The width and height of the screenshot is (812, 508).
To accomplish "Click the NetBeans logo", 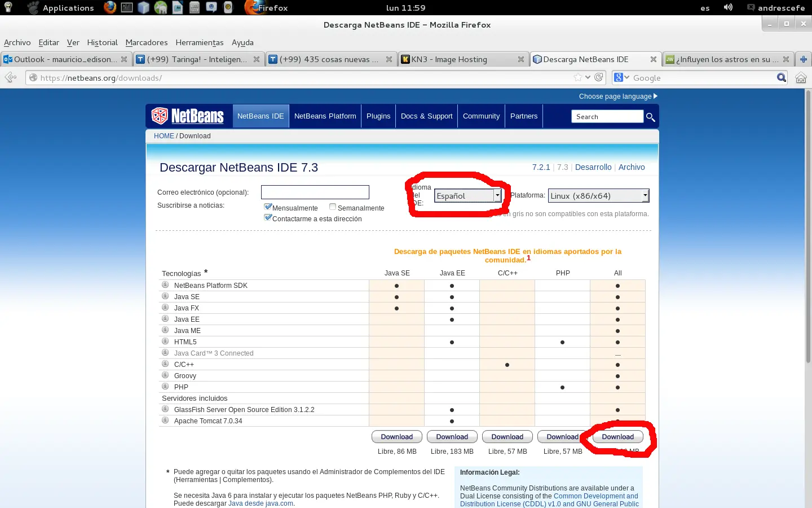I will tap(188, 116).
